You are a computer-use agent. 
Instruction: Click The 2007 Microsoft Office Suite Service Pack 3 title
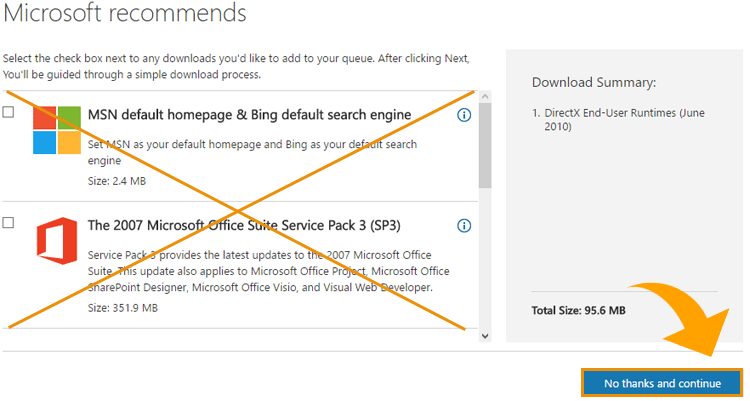click(244, 225)
